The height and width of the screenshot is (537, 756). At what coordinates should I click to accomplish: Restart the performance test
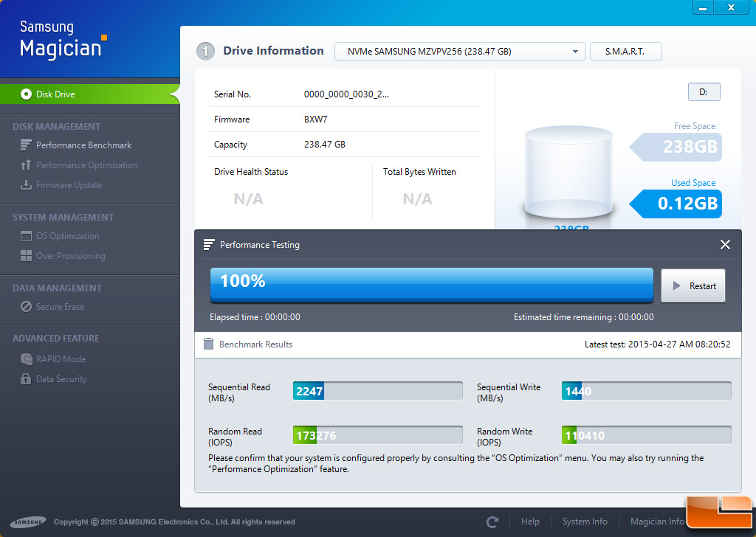(693, 286)
